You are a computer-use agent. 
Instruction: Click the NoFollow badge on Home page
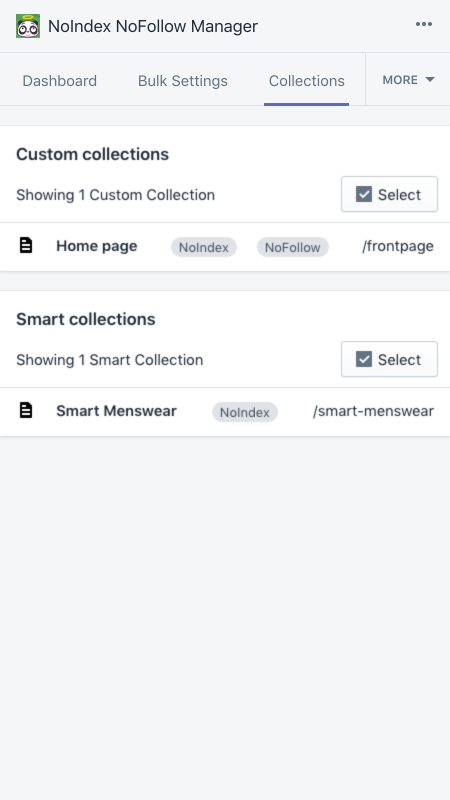(x=293, y=247)
